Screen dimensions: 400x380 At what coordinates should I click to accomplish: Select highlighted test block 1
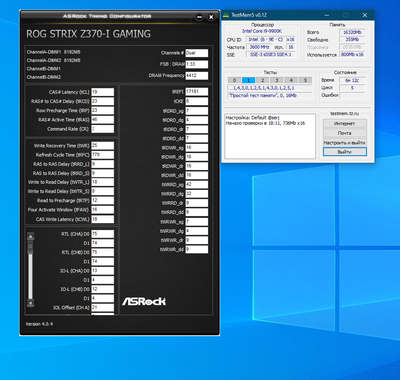(x=248, y=80)
